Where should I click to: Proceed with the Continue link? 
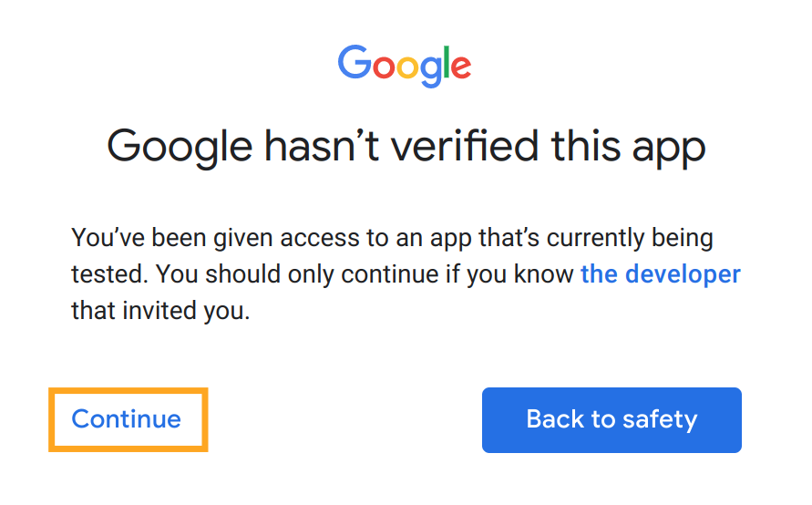tap(127, 419)
